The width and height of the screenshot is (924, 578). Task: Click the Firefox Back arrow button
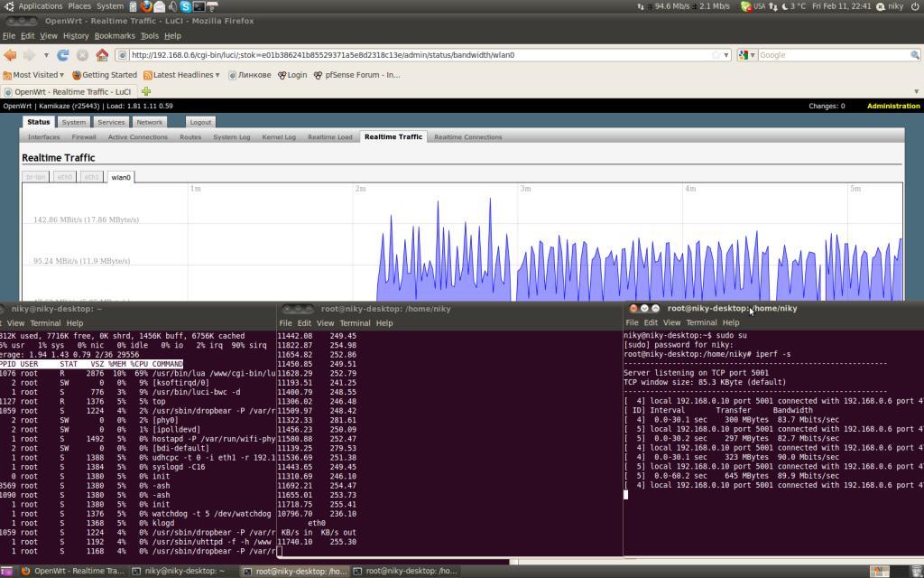(x=11, y=55)
